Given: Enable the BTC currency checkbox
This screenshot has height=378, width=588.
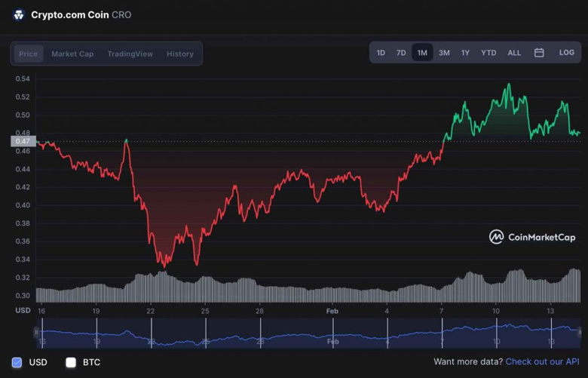Looking at the screenshot, I should (x=71, y=362).
